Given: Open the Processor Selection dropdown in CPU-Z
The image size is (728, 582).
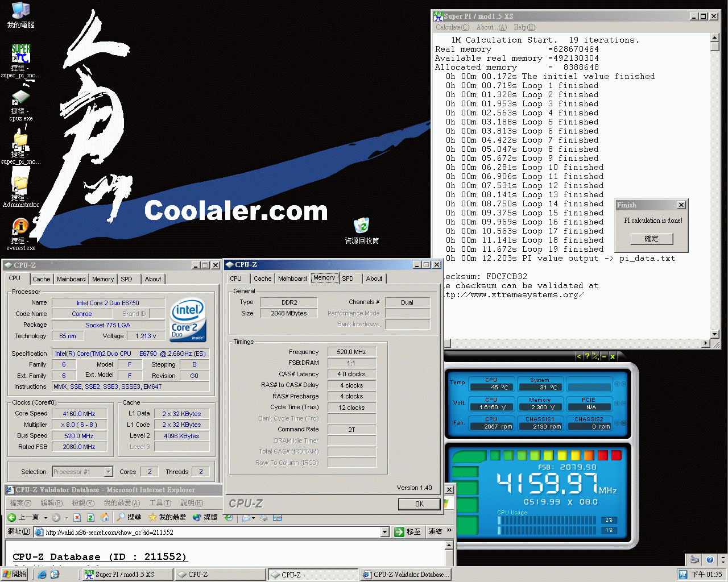Looking at the screenshot, I should (x=108, y=472).
